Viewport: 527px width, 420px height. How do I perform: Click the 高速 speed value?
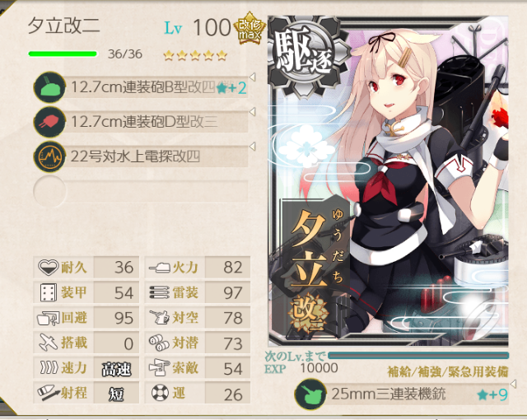(x=116, y=369)
